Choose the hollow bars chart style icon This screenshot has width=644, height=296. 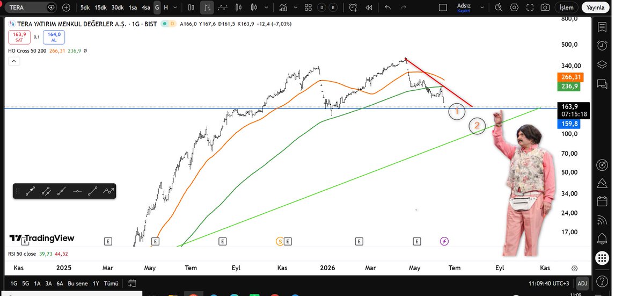click(x=192, y=8)
